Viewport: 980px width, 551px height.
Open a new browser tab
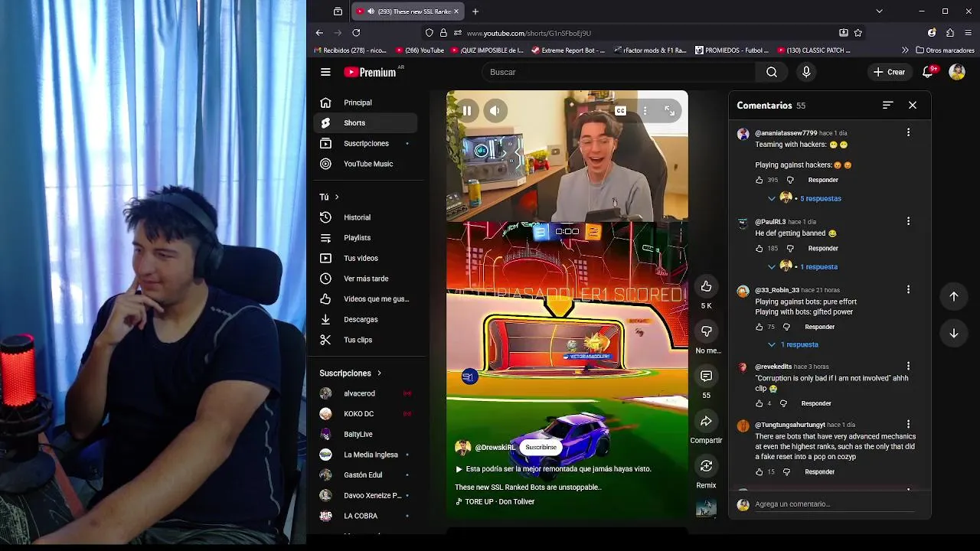point(475,11)
